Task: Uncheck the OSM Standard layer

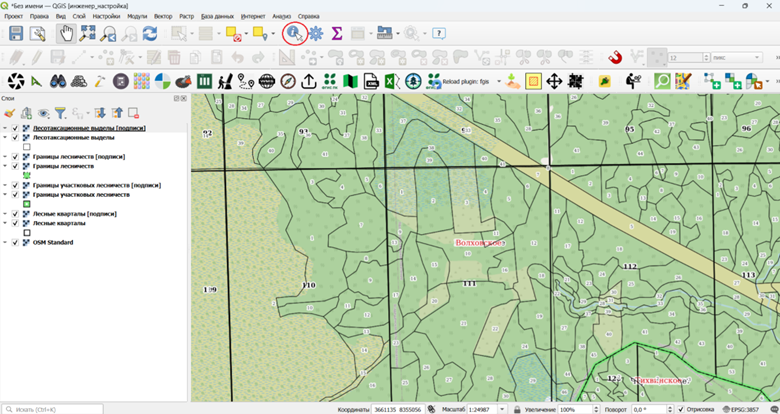Action: [x=15, y=242]
